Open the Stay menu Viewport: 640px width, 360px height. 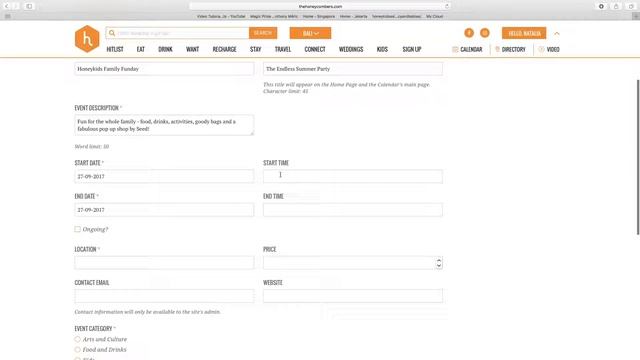pyautogui.click(x=256, y=49)
